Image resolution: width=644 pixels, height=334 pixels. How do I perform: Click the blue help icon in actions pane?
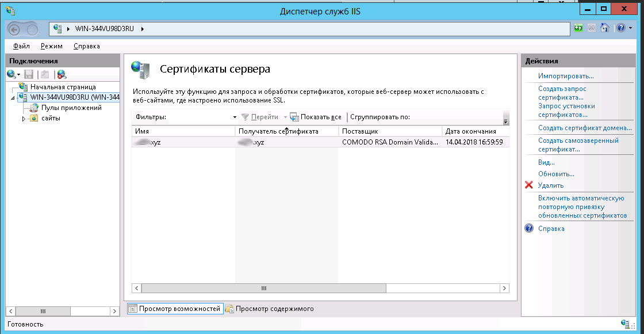pos(530,228)
